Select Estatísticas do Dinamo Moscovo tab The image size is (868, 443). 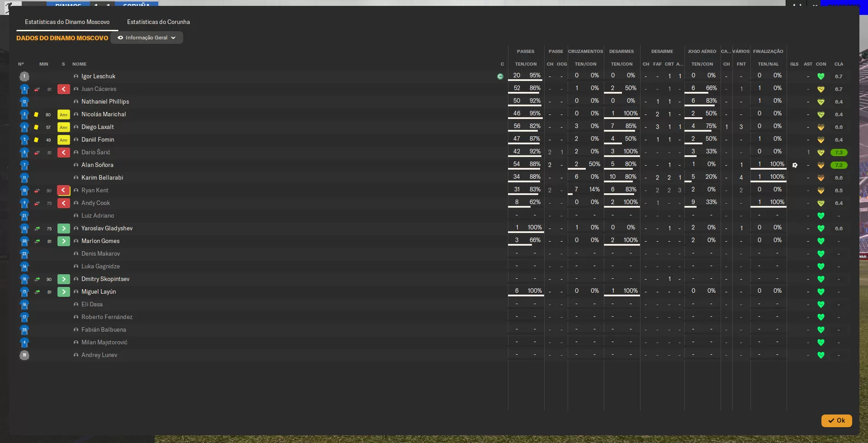67,22
